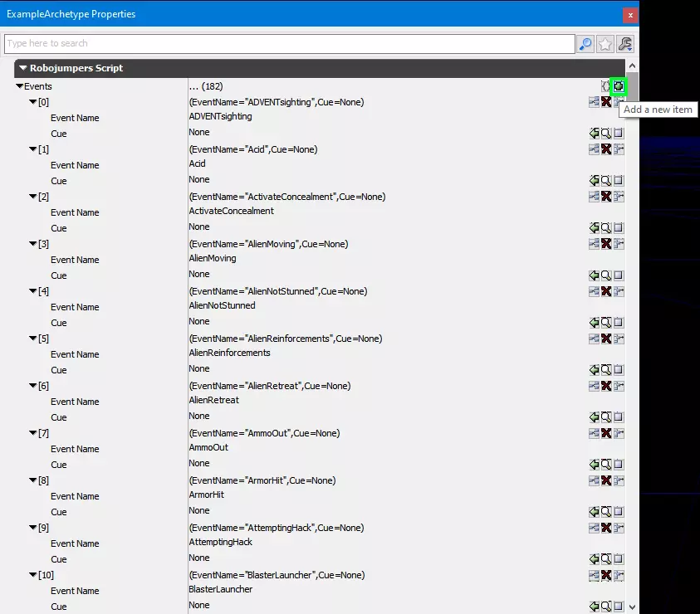Use selected object for AlienMoving Cue
The width and height of the screenshot is (700, 614).
click(594, 275)
